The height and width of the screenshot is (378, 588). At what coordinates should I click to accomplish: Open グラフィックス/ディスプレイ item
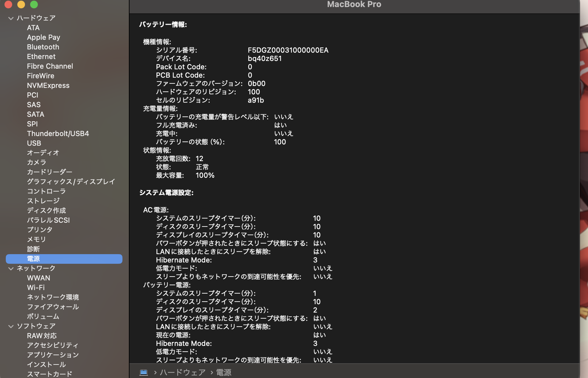coord(71,182)
